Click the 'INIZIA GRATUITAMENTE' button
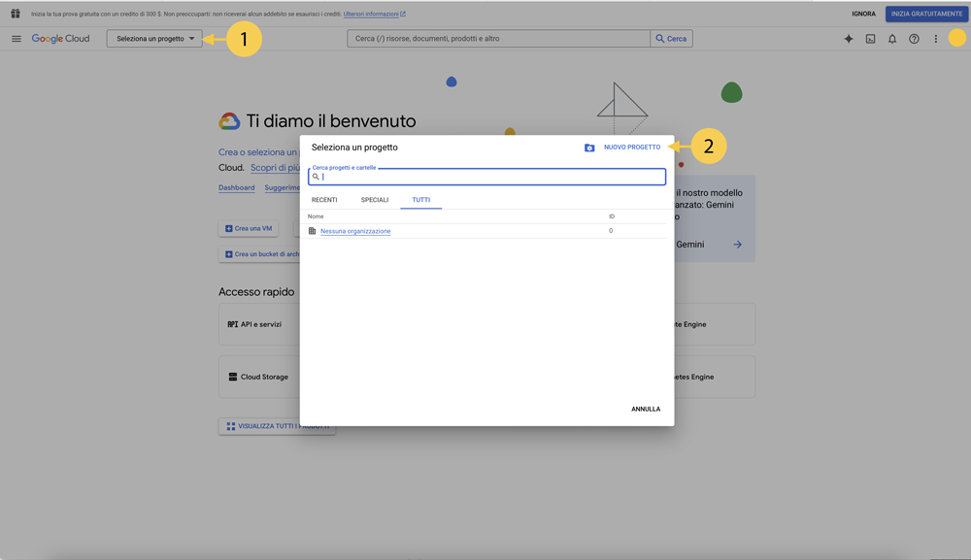The width and height of the screenshot is (971, 560). click(926, 14)
